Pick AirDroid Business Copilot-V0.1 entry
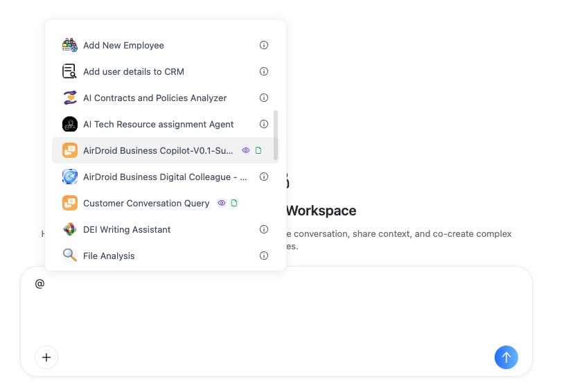 (166, 150)
